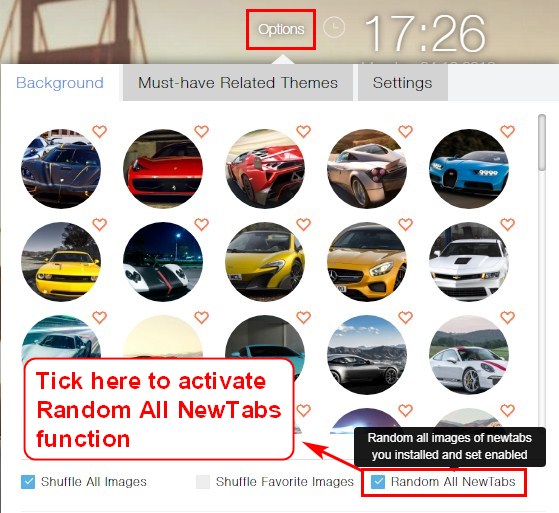Image resolution: width=559 pixels, height=513 pixels.
Task: Pick the silver Aston Martin mountain thumbnail
Action: pyautogui.click(x=367, y=355)
